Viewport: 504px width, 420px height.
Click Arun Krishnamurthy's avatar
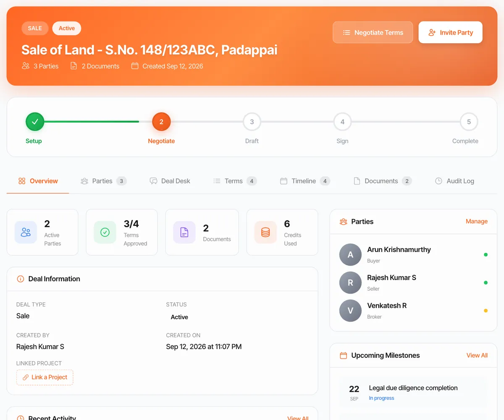pyautogui.click(x=350, y=255)
